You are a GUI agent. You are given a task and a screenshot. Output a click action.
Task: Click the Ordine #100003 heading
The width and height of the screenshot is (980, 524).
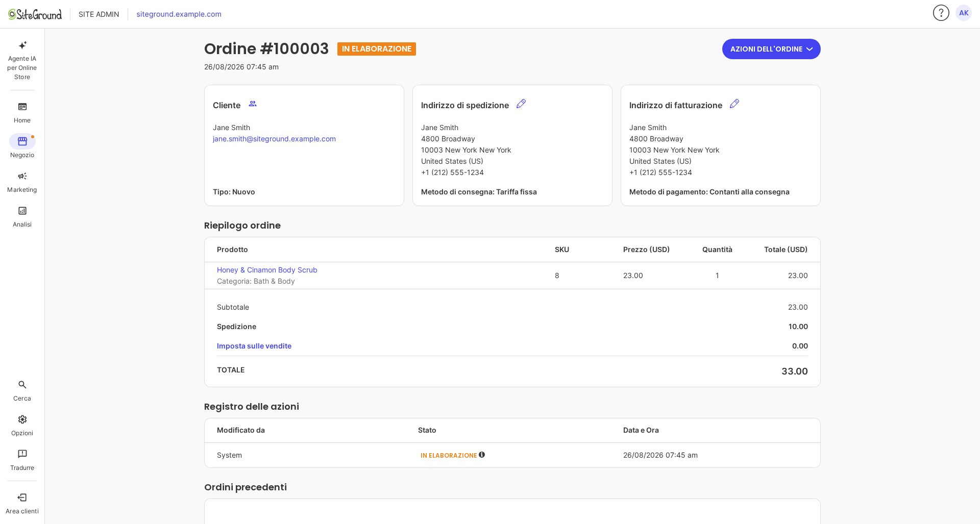(266, 48)
